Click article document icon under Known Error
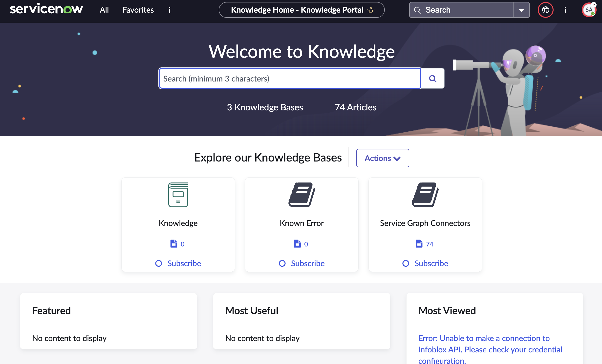 click(297, 244)
